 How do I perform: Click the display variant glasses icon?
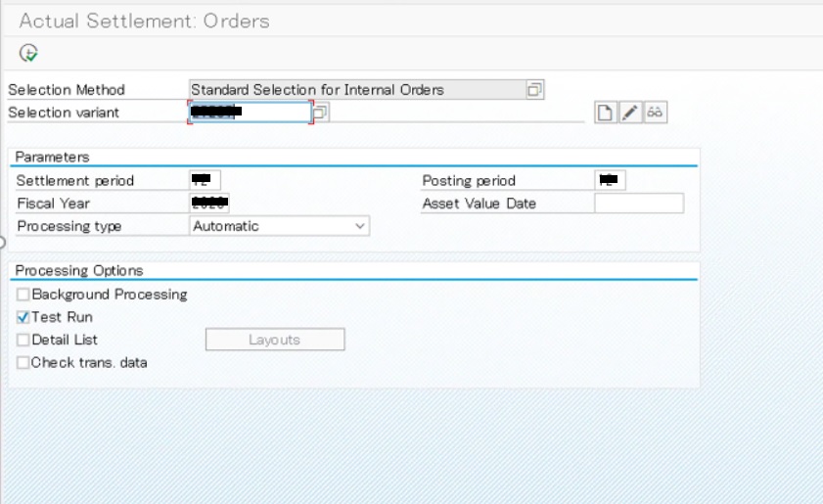(656, 113)
